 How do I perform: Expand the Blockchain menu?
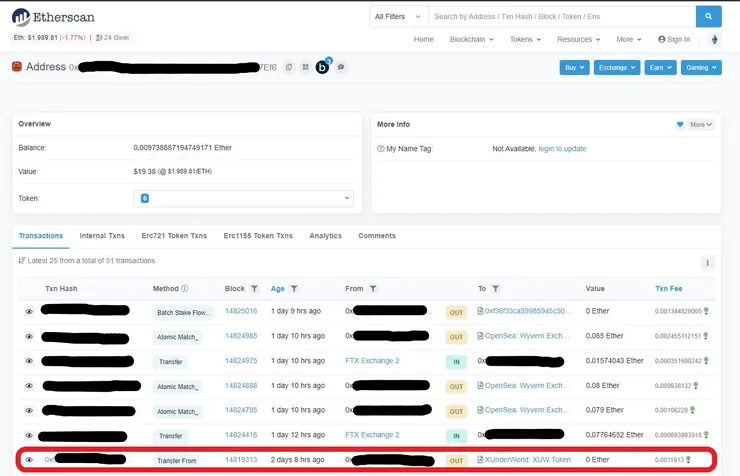pyautogui.click(x=471, y=40)
